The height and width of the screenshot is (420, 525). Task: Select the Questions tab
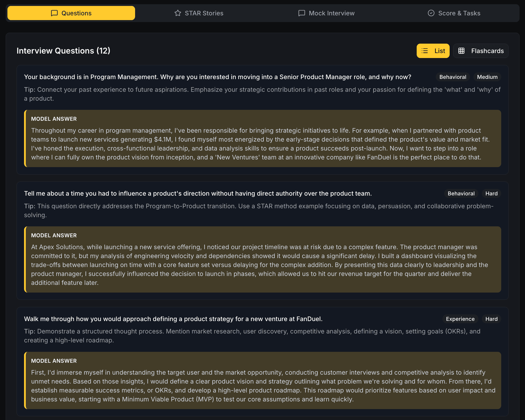pyautogui.click(x=71, y=13)
